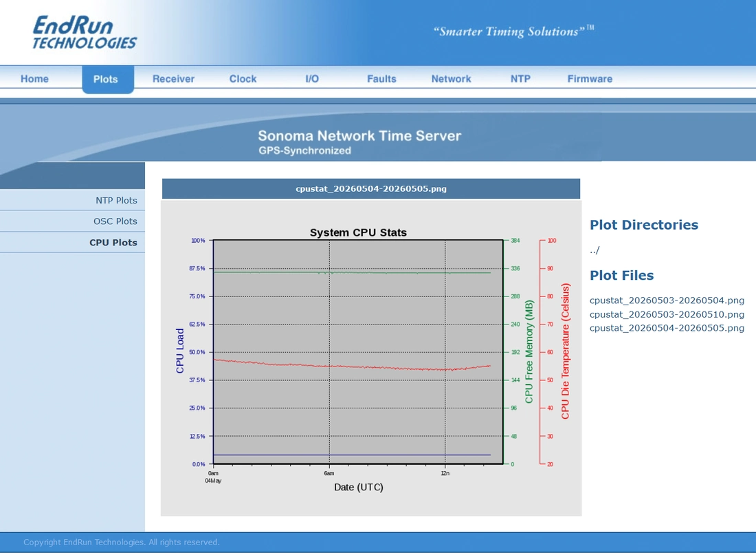Click the CPU Die Temperature axis label
This screenshot has height=559, width=756.
565,351
